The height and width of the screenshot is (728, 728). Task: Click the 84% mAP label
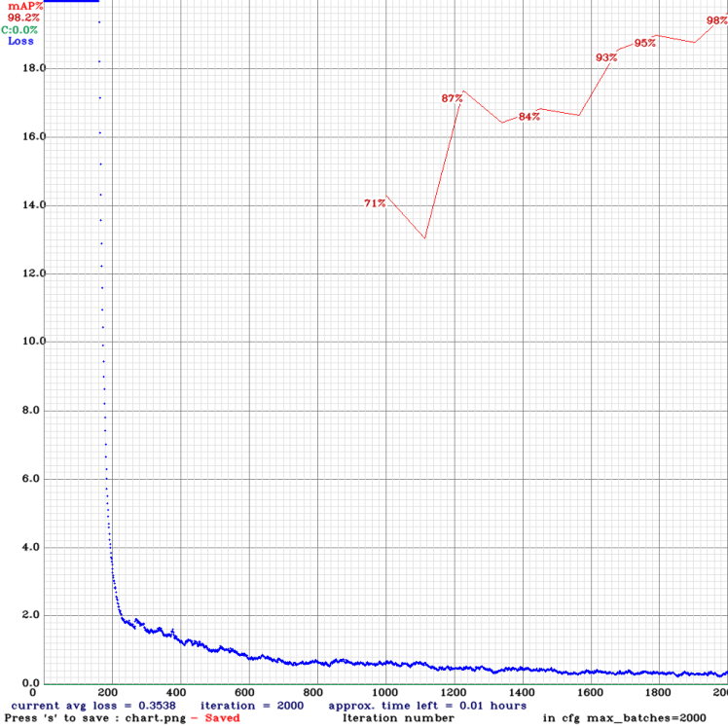(x=529, y=117)
